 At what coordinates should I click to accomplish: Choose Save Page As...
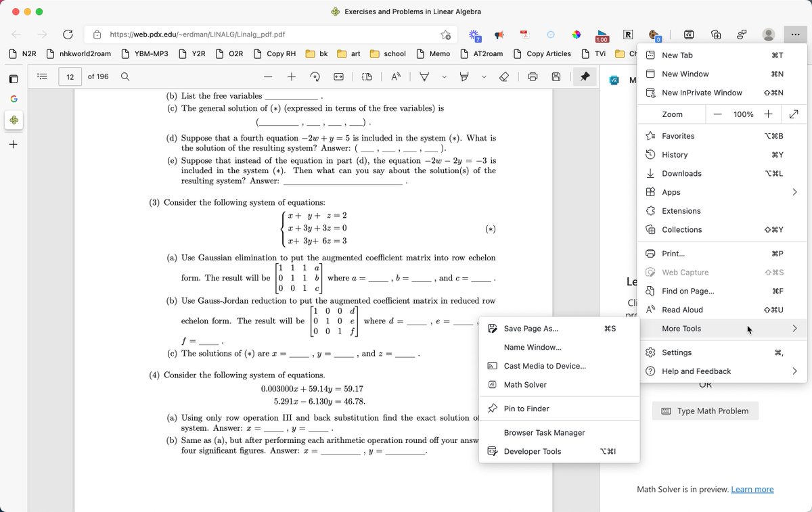[559, 329]
